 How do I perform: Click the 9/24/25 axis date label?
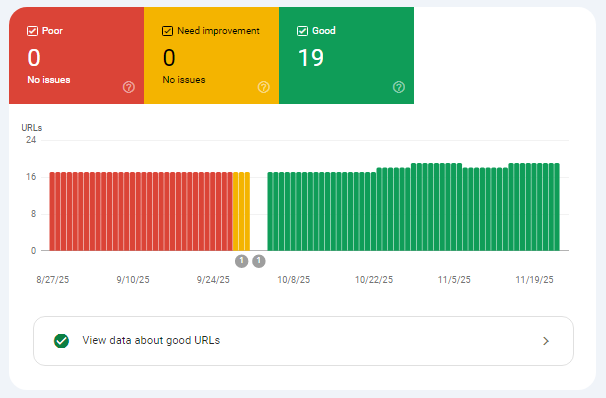tap(213, 280)
